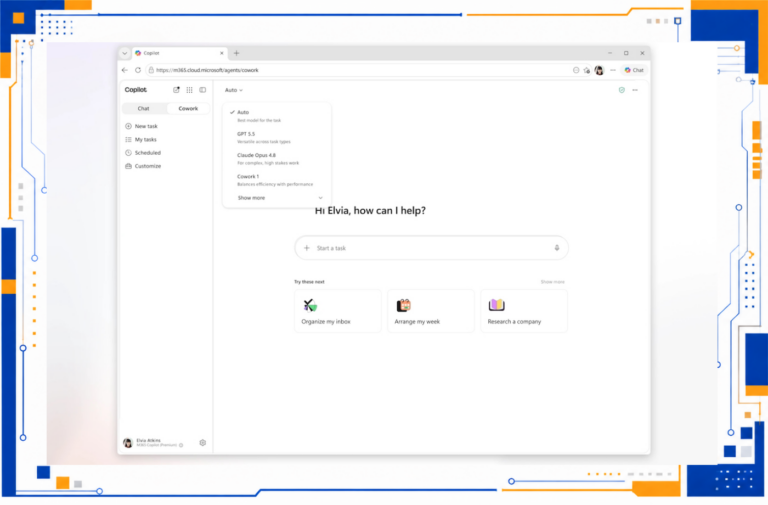The width and height of the screenshot is (768, 505).
Task: Click the favorites star icon
Action: [x=587, y=70]
